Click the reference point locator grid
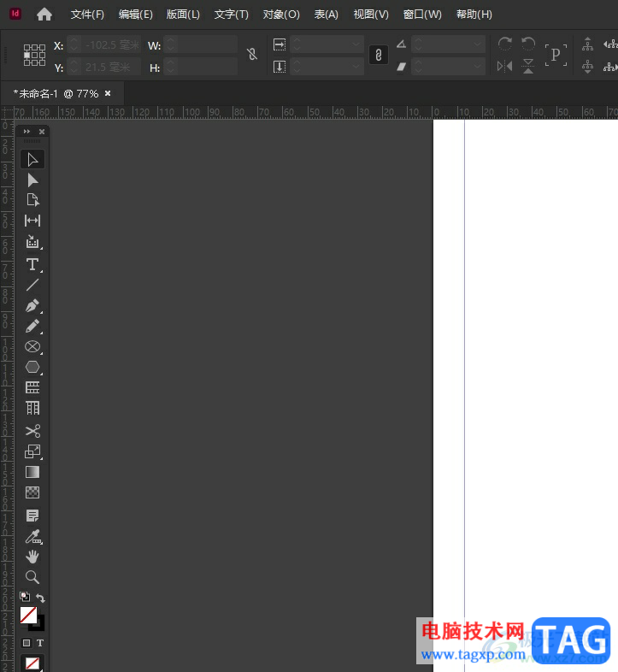Image resolution: width=618 pixels, height=672 pixels. pyautogui.click(x=34, y=56)
